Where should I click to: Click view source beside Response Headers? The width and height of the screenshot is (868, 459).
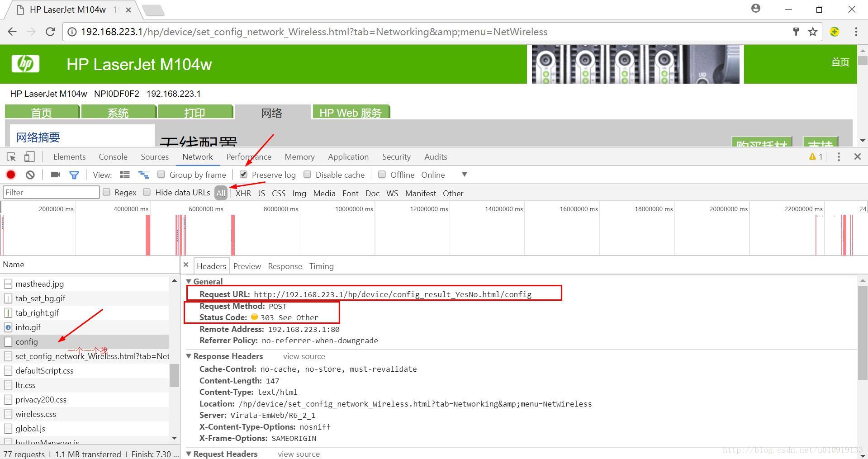point(304,356)
